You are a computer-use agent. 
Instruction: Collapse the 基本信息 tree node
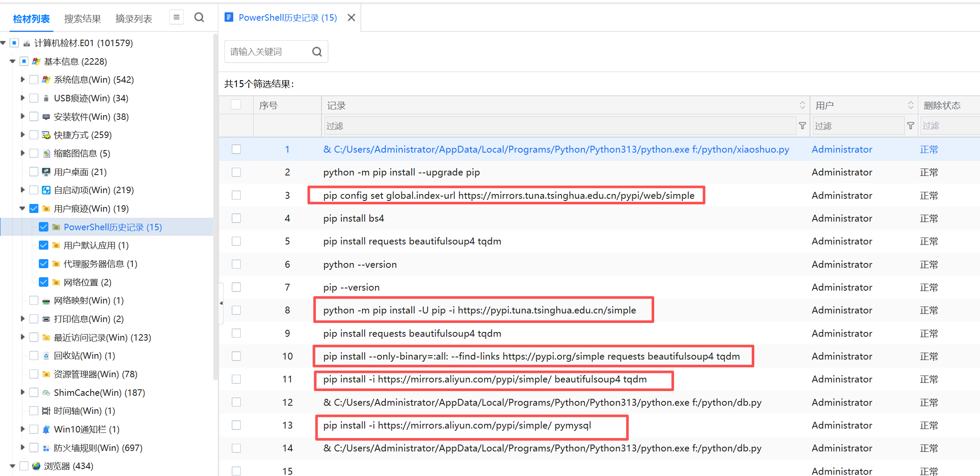click(x=13, y=62)
